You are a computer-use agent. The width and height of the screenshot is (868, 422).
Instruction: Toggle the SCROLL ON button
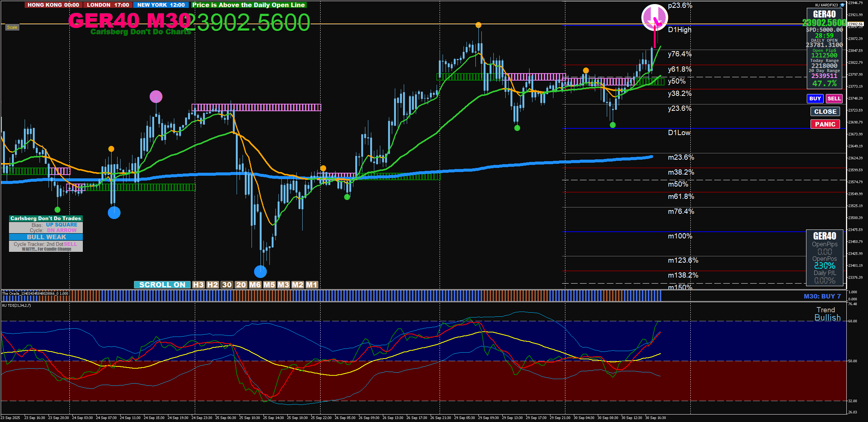click(162, 285)
